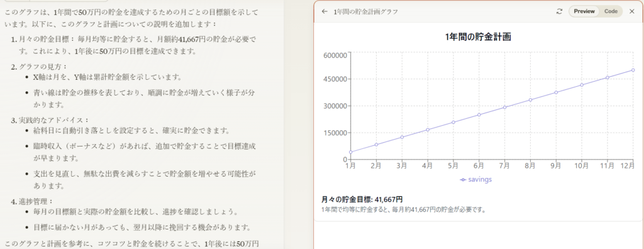Select the 1月 data point on chart
644x249 pixels.
click(x=351, y=152)
